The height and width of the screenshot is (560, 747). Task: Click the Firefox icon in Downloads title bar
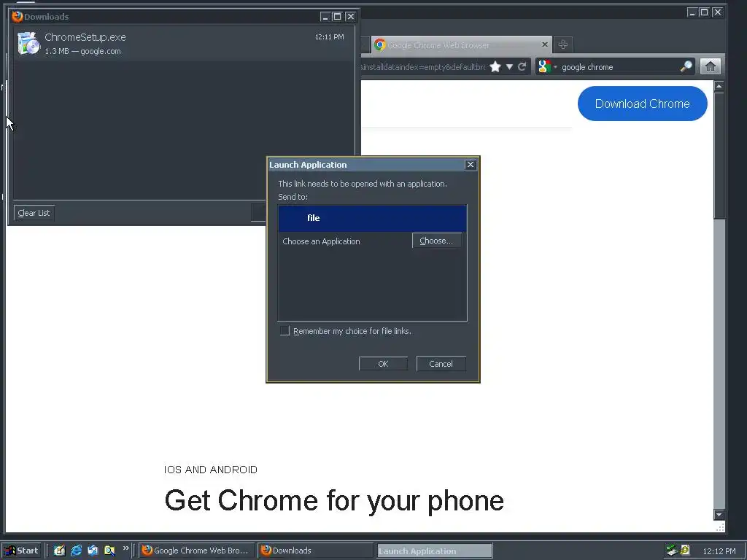click(18, 17)
